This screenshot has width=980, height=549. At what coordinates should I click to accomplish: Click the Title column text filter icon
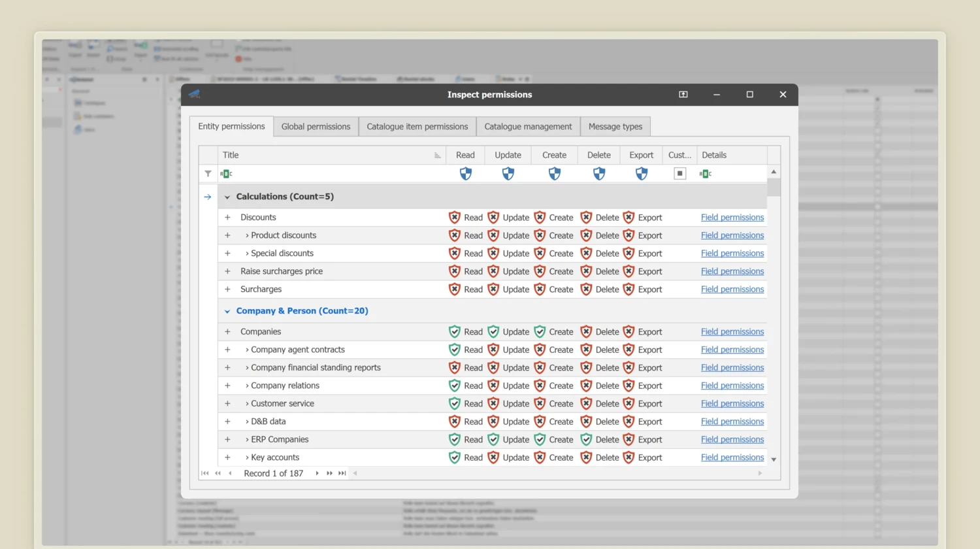click(226, 174)
